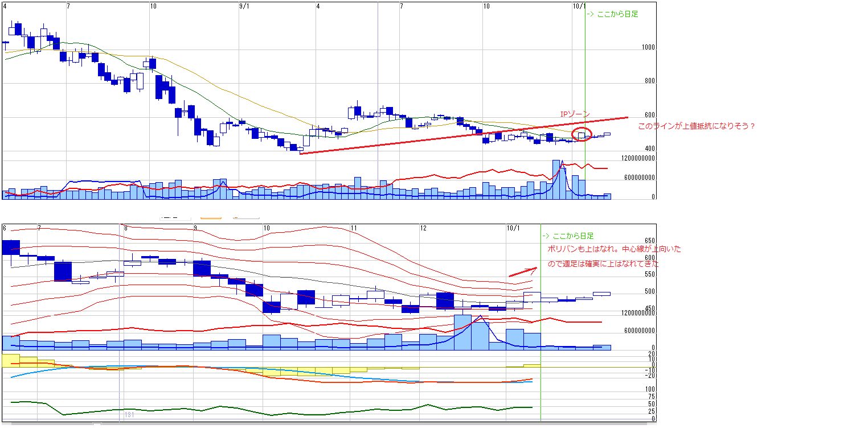The height and width of the screenshot is (445, 868).
Task: Click the 650 price label on lower axis
Action: [649, 241]
